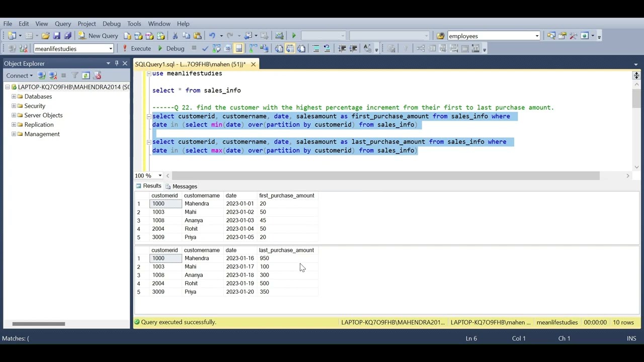Select Results to Grid mode
This screenshot has width=644, height=362.
[x=290, y=49]
